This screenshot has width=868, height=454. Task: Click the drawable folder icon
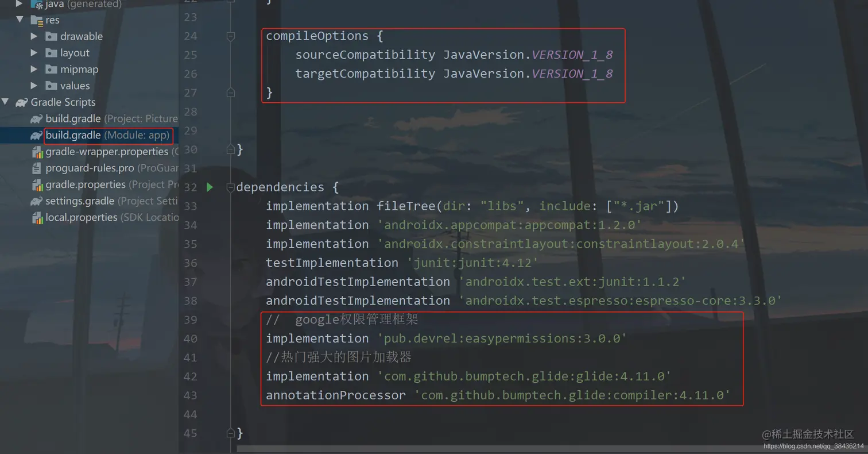click(x=51, y=36)
